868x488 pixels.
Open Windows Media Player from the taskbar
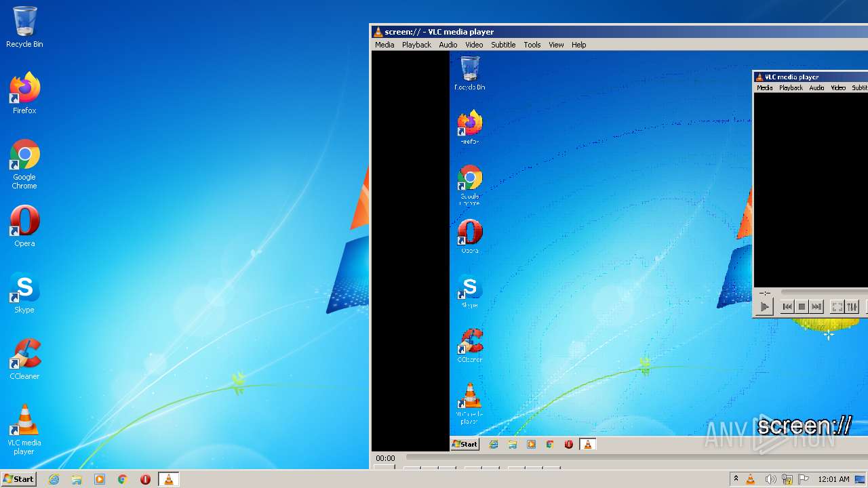pos(100,479)
